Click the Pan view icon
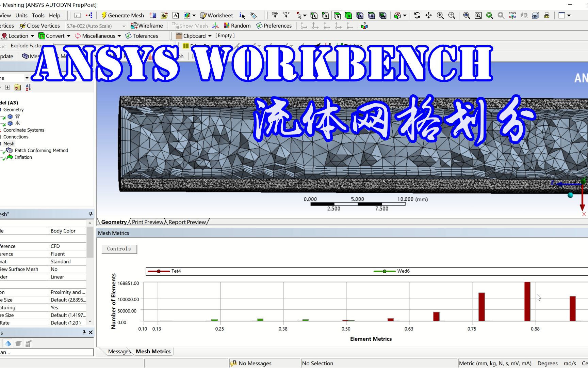 point(429,15)
